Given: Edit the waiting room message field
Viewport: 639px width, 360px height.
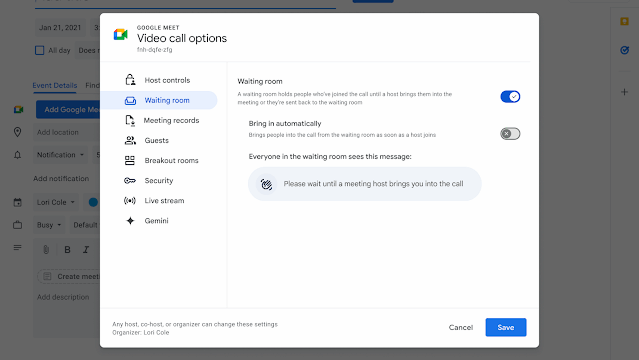Looking at the screenshot, I should pyautogui.click(x=365, y=184).
